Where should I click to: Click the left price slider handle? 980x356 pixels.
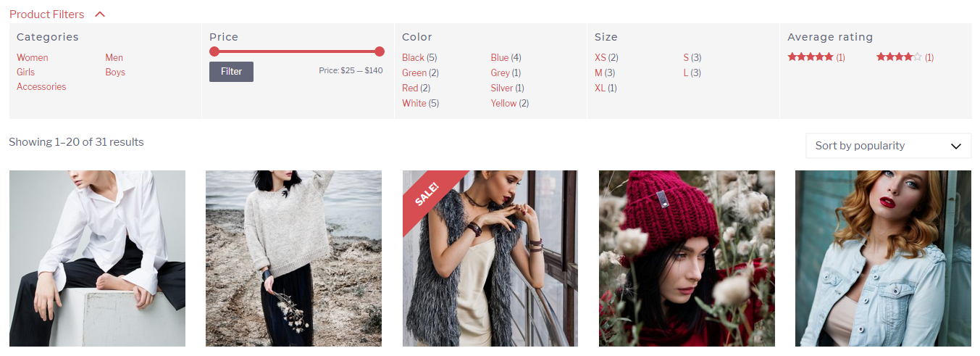click(214, 51)
